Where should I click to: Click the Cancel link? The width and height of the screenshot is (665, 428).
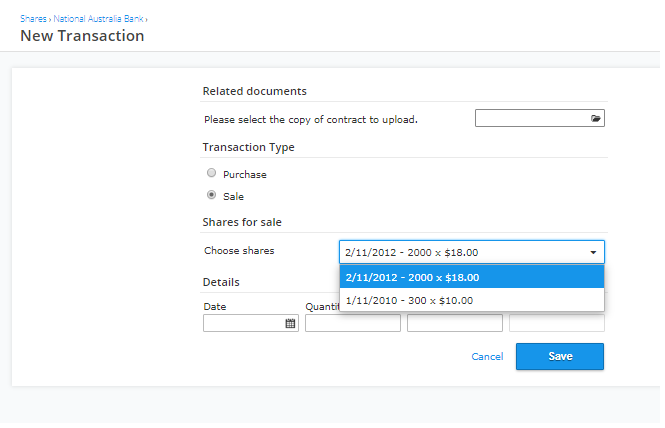(487, 356)
